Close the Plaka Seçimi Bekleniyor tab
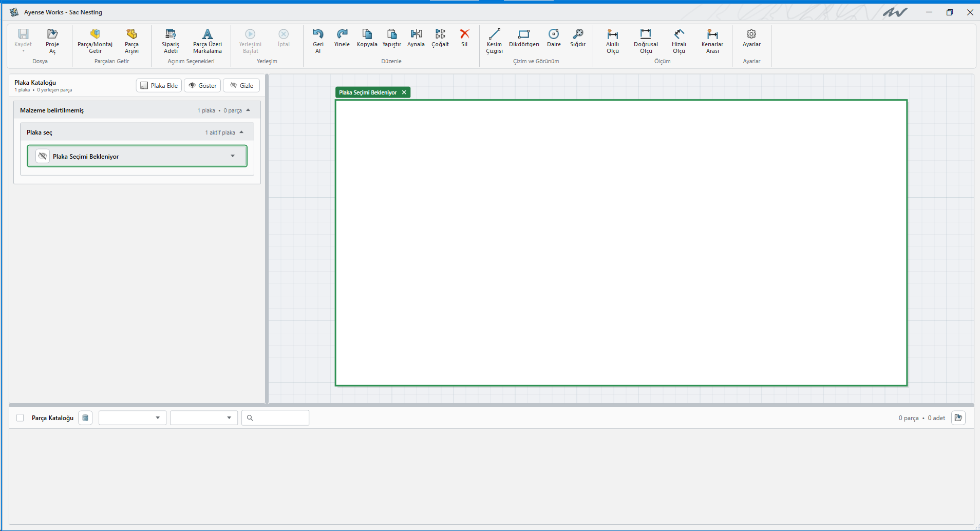Image resolution: width=980 pixels, height=531 pixels. (x=404, y=92)
